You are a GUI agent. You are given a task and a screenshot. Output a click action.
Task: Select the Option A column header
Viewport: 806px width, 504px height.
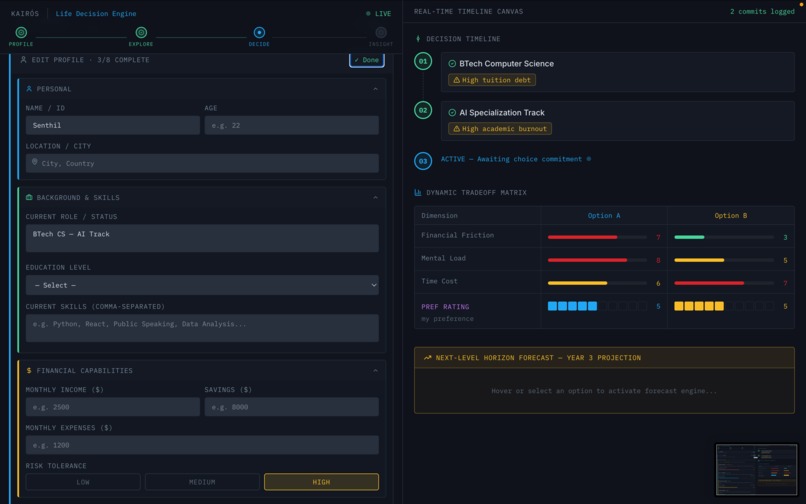coord(604,215)
